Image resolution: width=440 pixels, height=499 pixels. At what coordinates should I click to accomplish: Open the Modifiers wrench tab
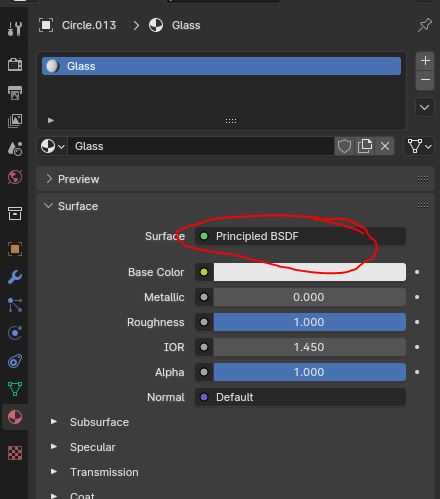(x=15, y=277)
